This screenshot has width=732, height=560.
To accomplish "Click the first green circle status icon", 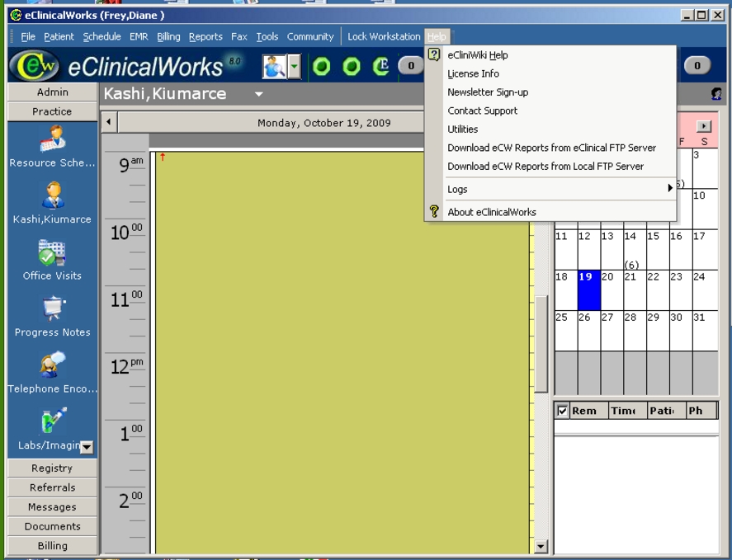I will pyautogui.click(x=321, y=66).
